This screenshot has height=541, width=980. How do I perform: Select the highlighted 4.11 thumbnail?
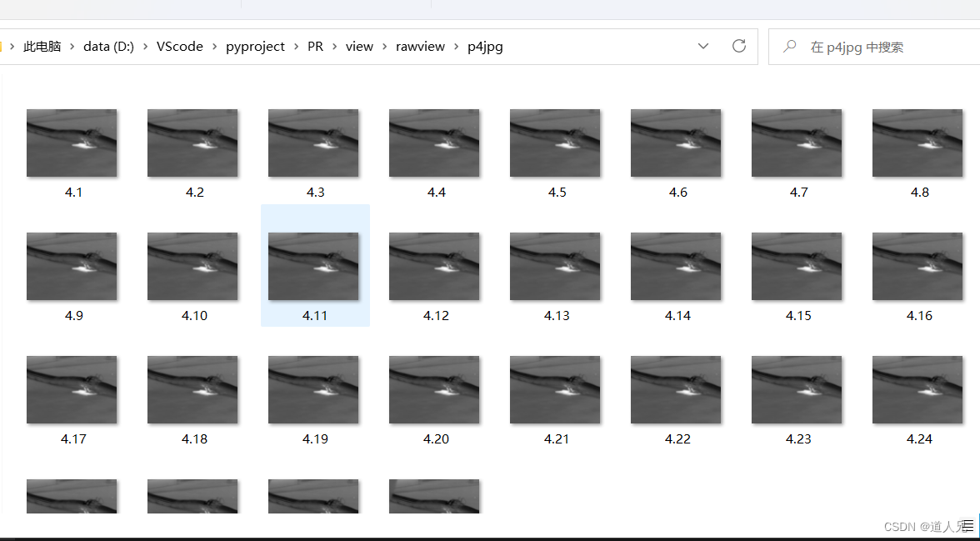tap(313, 266)
